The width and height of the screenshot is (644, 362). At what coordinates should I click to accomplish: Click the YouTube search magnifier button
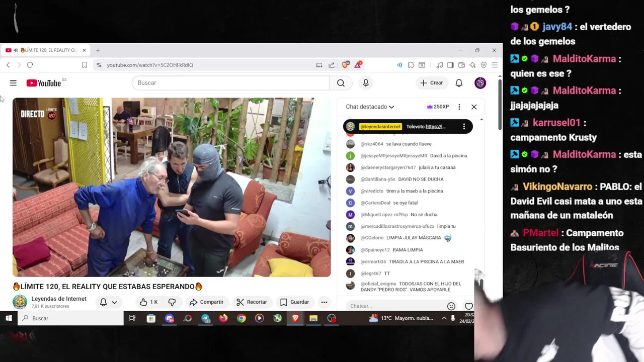[341, 83]
